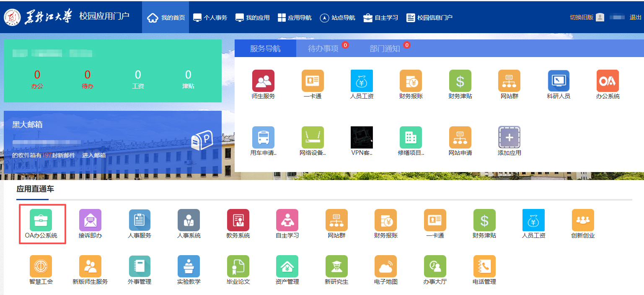Click the 进入邮箱 link
The image size is (644, 295).
pos(94,155)
